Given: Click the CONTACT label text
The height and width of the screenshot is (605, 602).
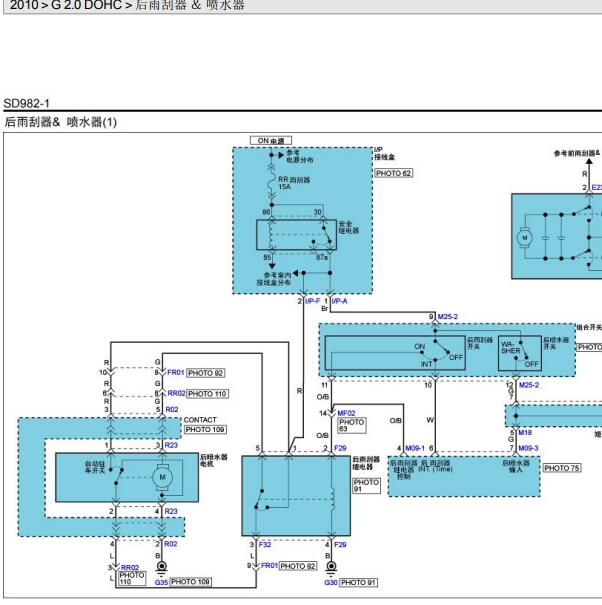Looking at the screenshot, I should click(x=200, y=420).
